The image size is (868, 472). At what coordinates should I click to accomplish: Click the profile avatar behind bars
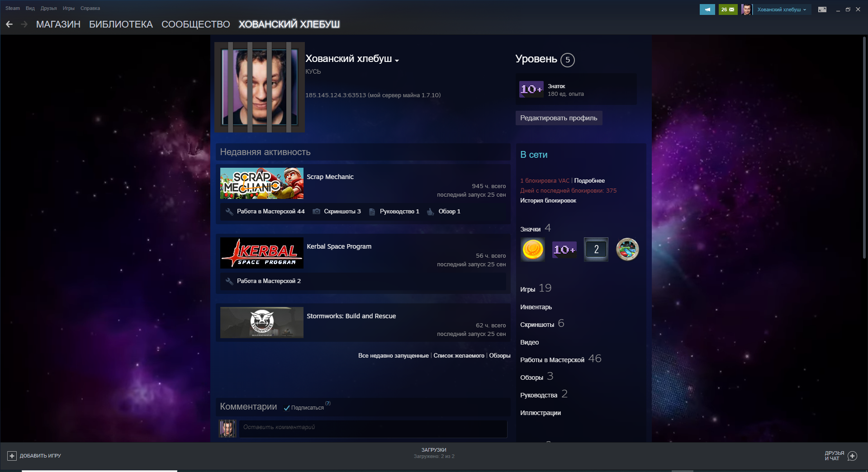[260, 87]
